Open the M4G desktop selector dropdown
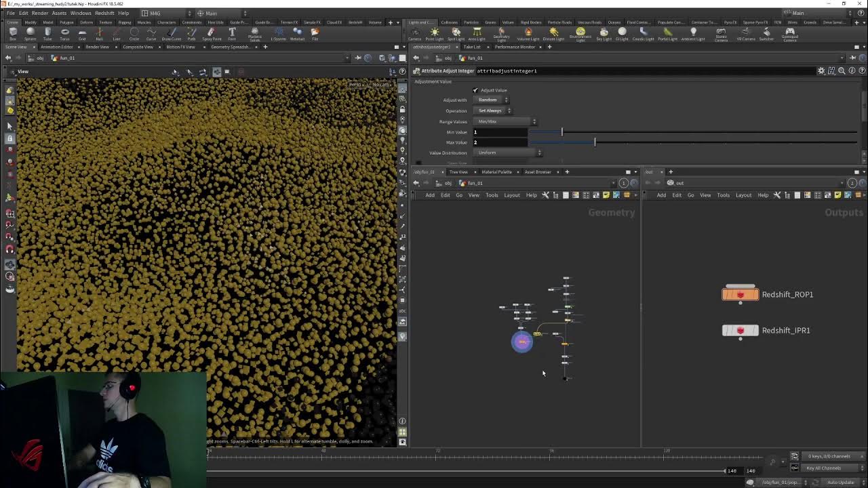This screenshot has height=488, width=868. click(166, 13)
